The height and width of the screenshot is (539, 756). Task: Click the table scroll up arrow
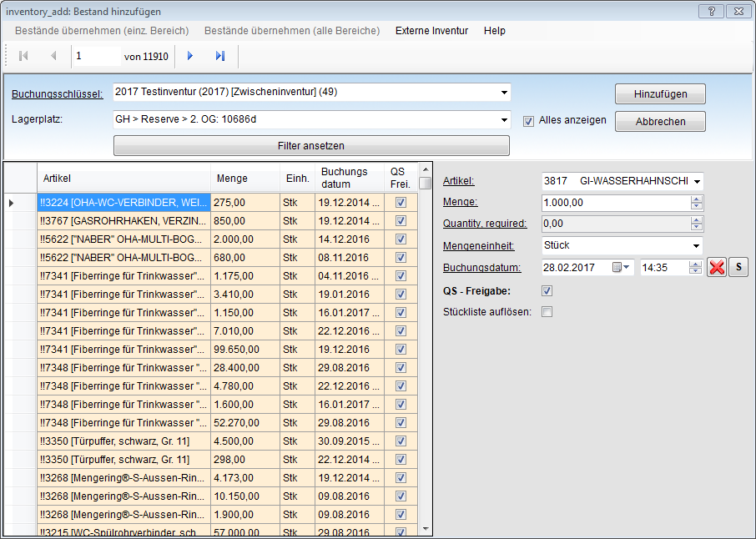coord(426,169)
